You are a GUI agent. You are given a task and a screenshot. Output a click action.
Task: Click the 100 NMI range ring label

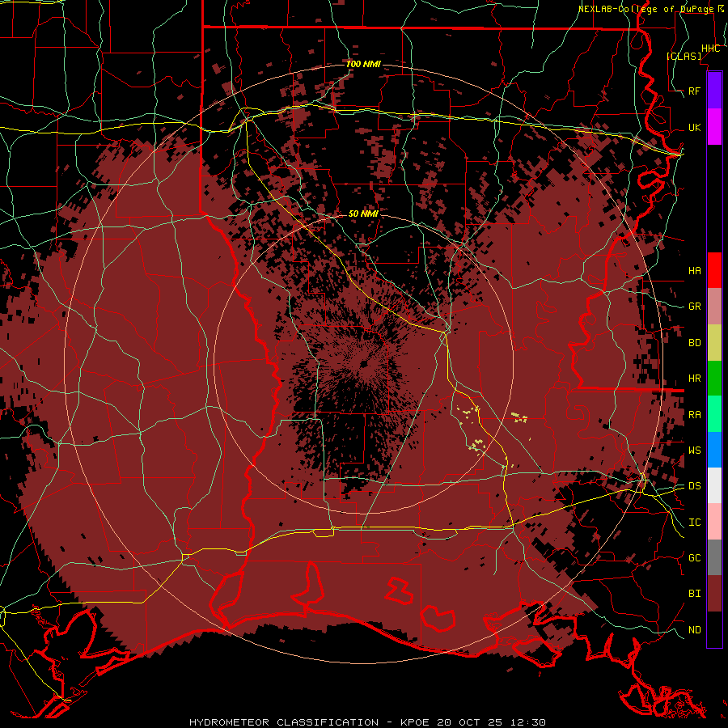tap(363, 64)
